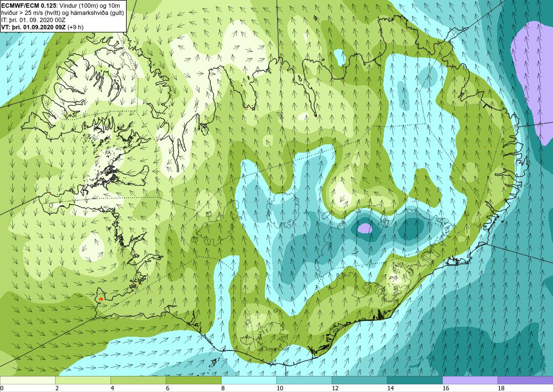This screenshot has height=392, width=553.
Task: Click the 'hviður > 25 m/s (hvítt)' legend line
Action: click(x=30, y=13)
